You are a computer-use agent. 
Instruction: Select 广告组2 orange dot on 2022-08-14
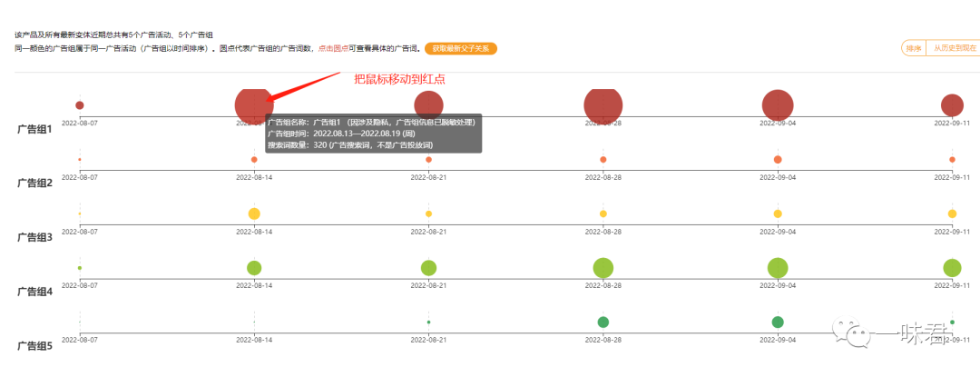point(254,159)
